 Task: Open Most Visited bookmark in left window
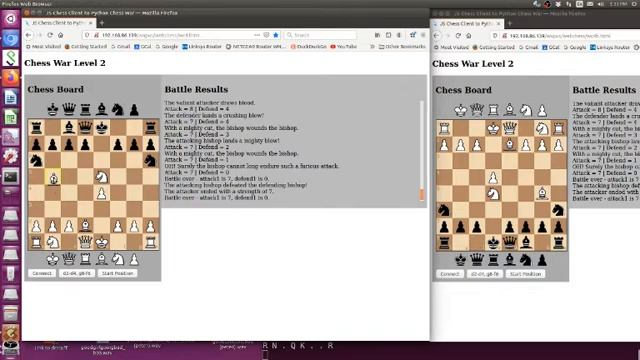43,47
